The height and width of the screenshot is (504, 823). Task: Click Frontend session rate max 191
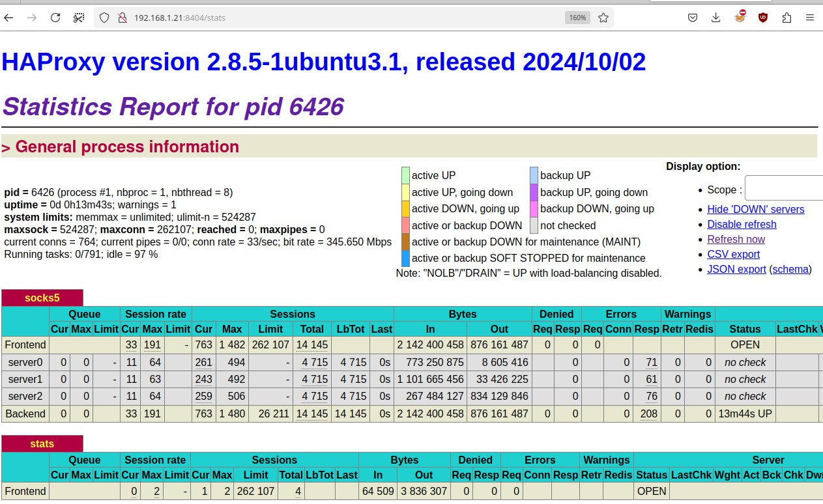pyautogui.click(x=152, y=344)
